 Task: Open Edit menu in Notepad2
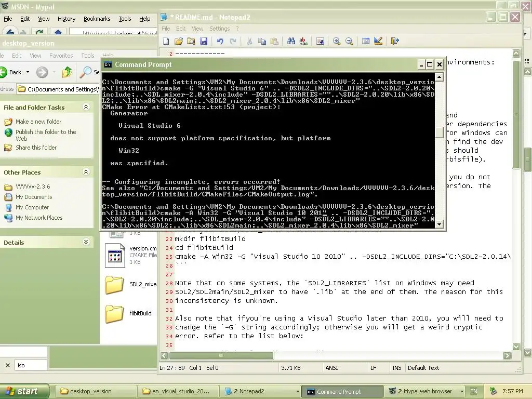click(181, 29)
